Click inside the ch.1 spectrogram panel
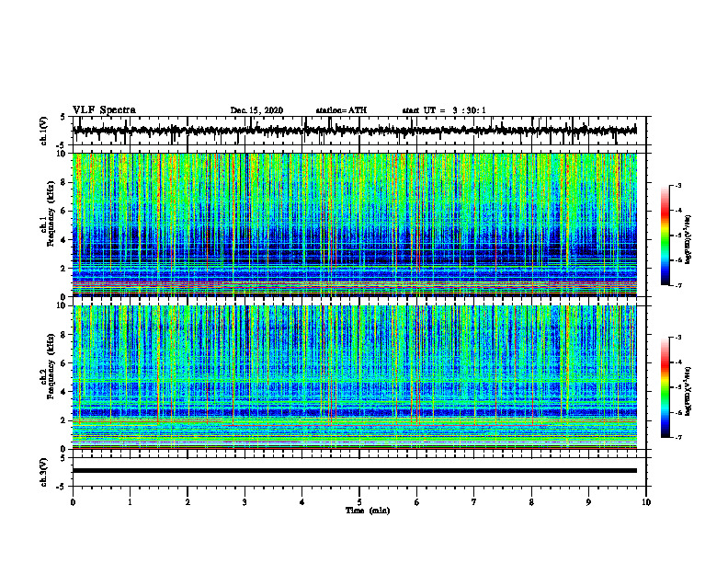 pos(355,224)
